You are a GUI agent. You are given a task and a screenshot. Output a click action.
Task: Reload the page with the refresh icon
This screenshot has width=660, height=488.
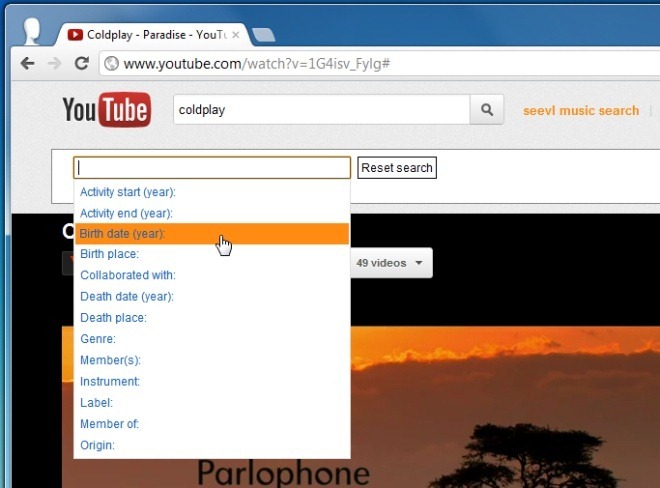(x=82, y=64)
